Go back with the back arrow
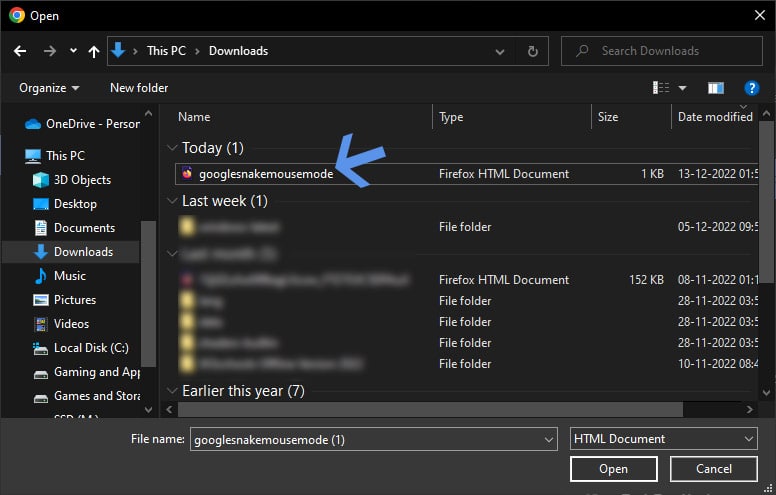The height and width of the screenshot is (495, 776). point(20,51)
